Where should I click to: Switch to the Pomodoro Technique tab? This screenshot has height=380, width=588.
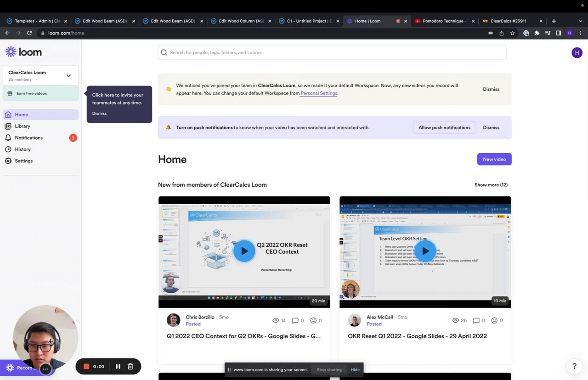444,21
